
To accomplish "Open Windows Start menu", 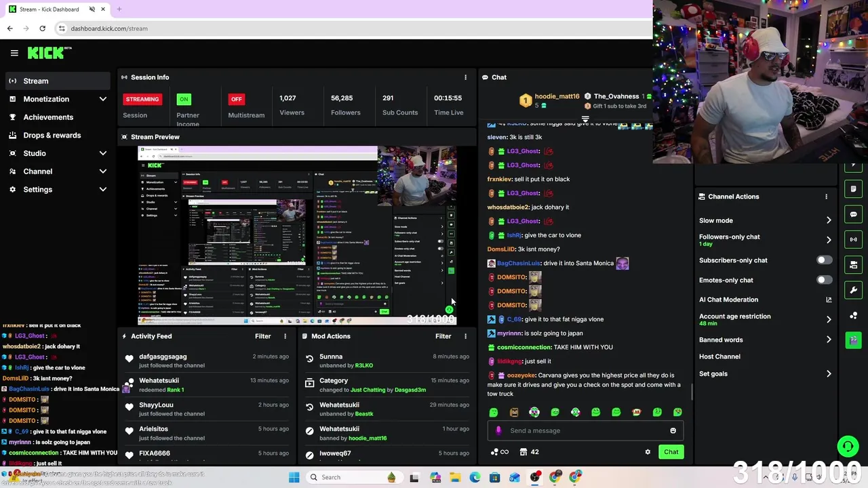I will coord(294,477).
